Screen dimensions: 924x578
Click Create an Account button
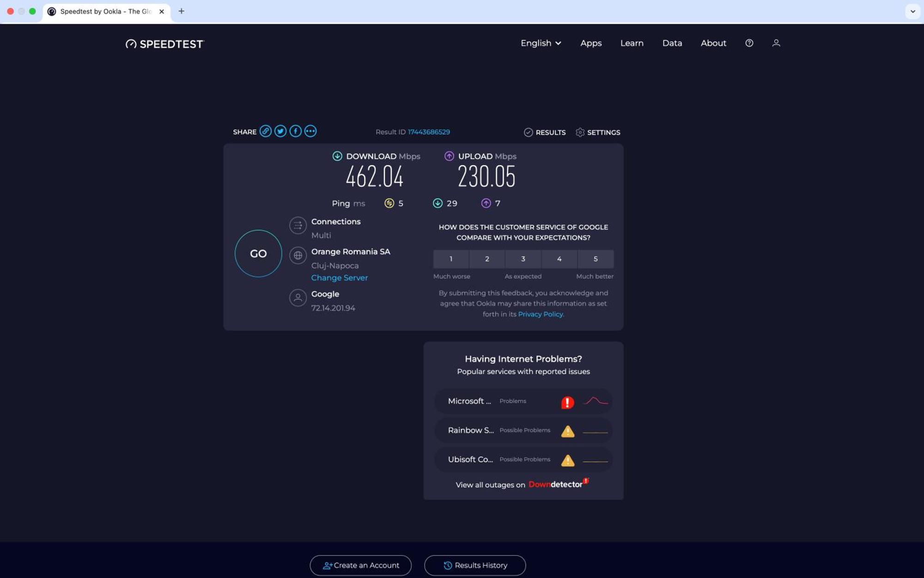coord(360,566)
